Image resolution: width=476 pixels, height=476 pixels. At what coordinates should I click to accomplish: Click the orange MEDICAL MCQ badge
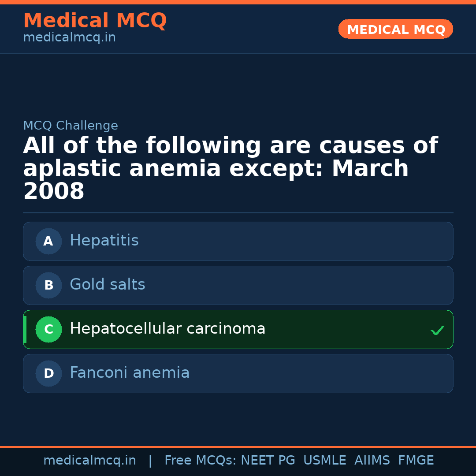pyautogui.click(x=395, y=30)
